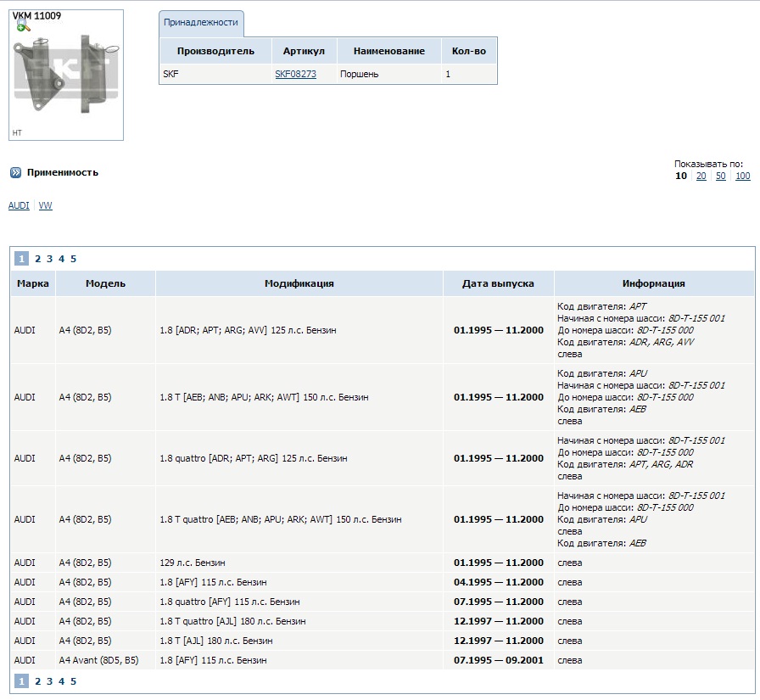Select the 1.8 [AFY] 115 л.с. A4 (8D2, B5) row
The height and width of the screenshot is (700, 760).
click(x=383, y=582)
